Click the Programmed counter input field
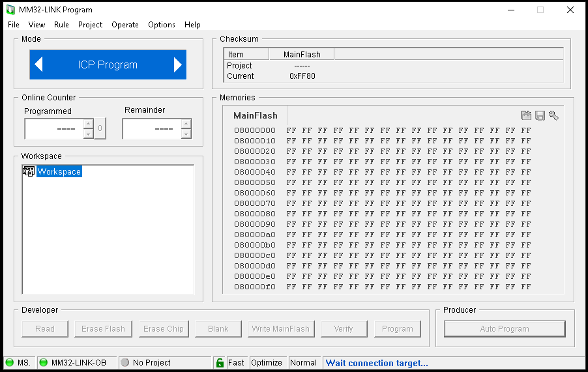This screenshot has width=588, height=372. [x=54, y=129]
